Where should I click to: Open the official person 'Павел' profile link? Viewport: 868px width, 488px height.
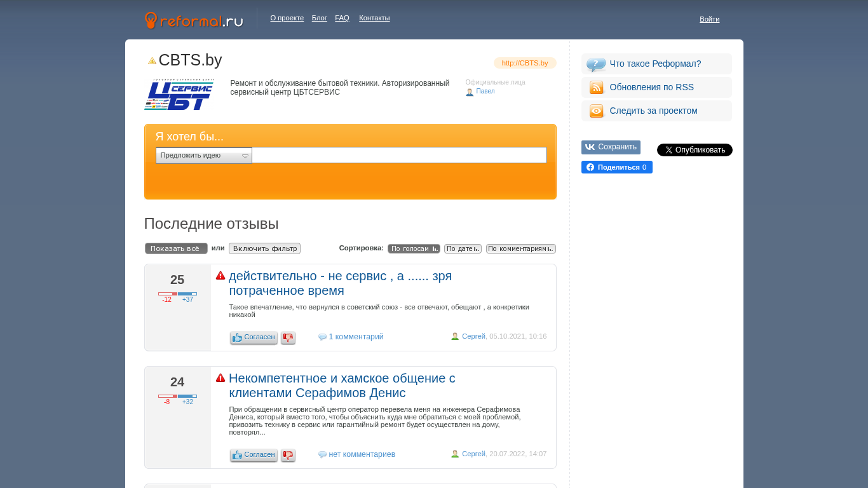pyautogui.click(x=485, y=91)
